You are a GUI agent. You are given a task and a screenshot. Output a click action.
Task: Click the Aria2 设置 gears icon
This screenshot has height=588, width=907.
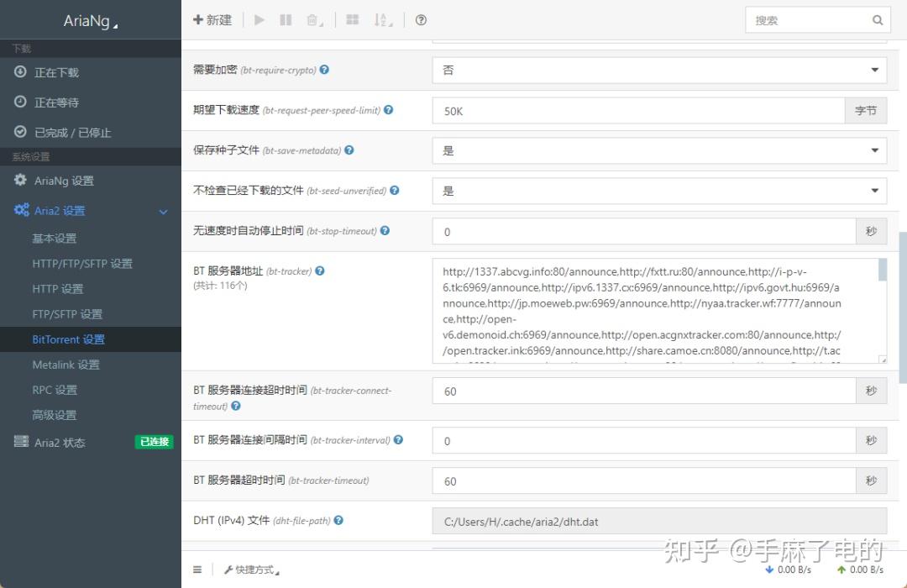21,210
